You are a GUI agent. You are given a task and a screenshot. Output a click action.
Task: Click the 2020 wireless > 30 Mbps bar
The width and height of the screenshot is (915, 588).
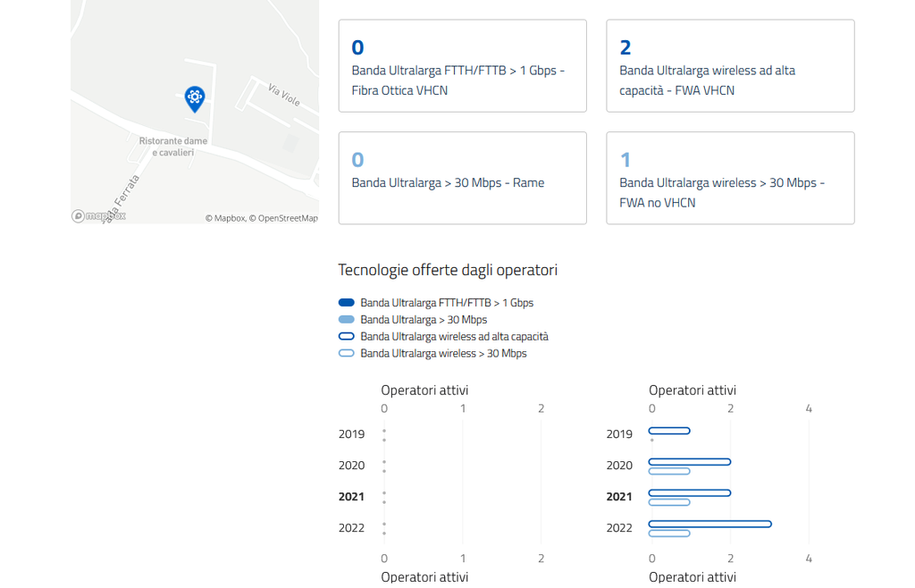tap(669, 471)
